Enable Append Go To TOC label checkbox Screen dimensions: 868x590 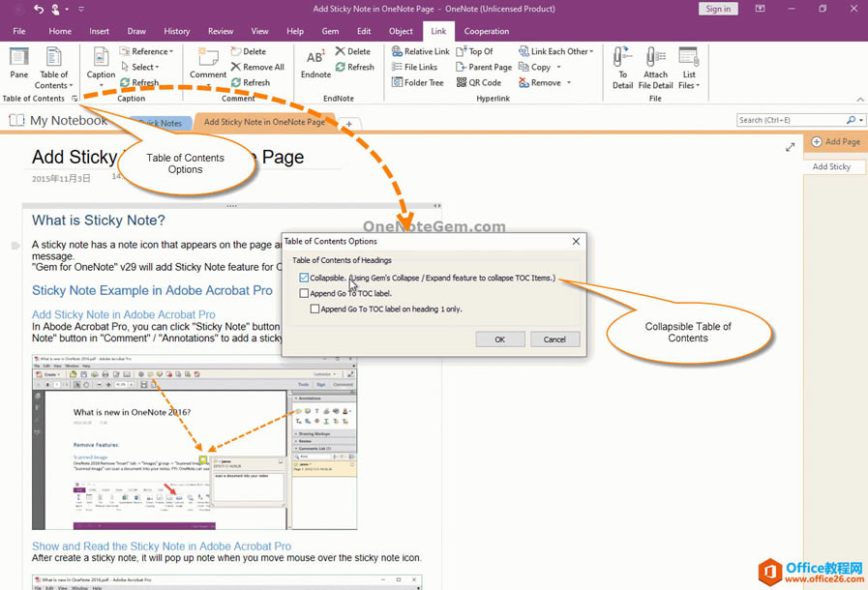pos(304,293)
